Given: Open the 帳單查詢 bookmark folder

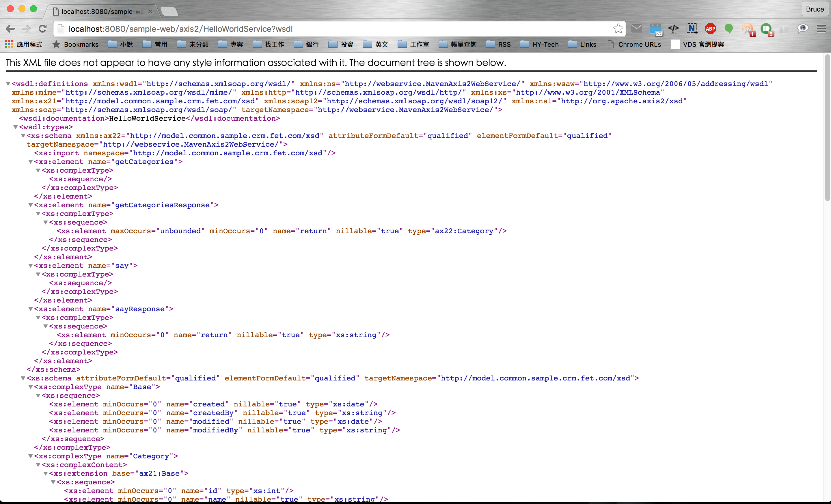Looking at the screenshot, I should point(458,44).
